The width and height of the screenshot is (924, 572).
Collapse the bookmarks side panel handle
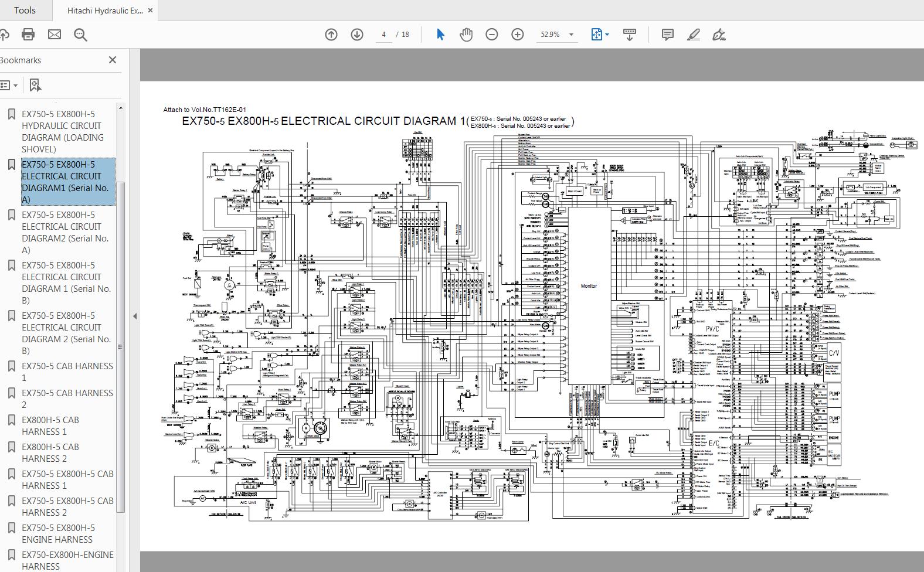(134, 316)
